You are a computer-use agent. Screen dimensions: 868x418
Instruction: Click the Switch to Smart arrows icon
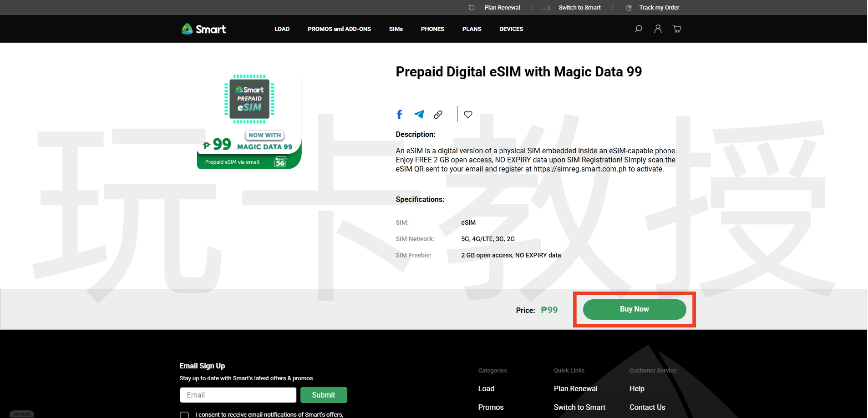point(546,8)
